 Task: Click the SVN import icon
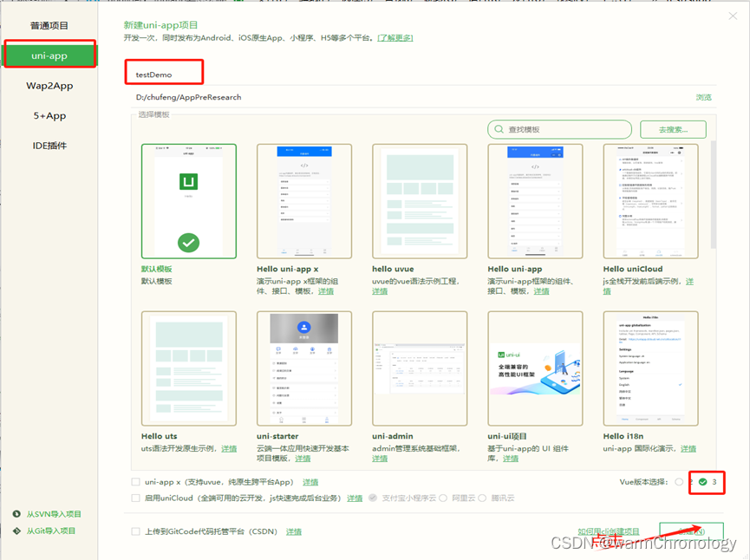16,513
